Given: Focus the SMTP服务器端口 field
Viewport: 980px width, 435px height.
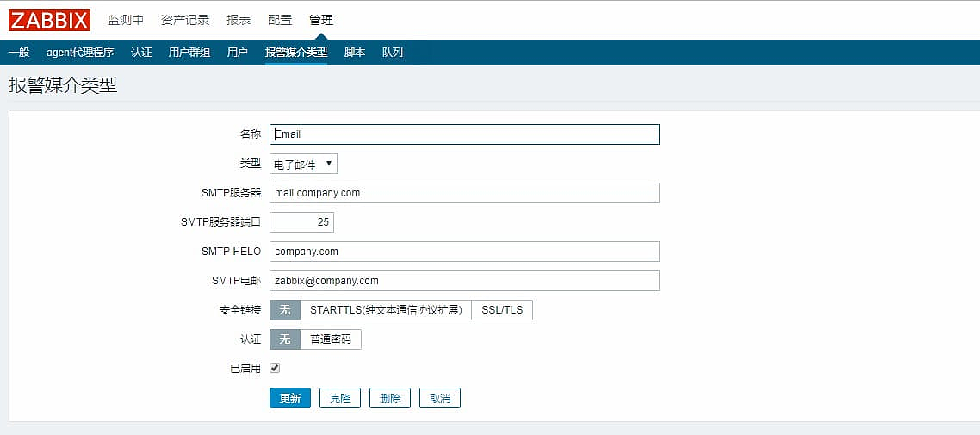Looking at the screenshot, I should coord(301,222).
